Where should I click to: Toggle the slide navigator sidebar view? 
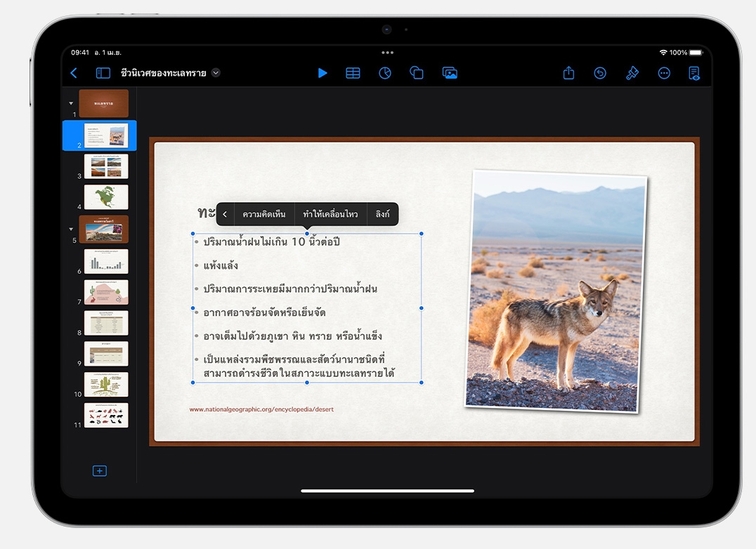tap(103, 73)
